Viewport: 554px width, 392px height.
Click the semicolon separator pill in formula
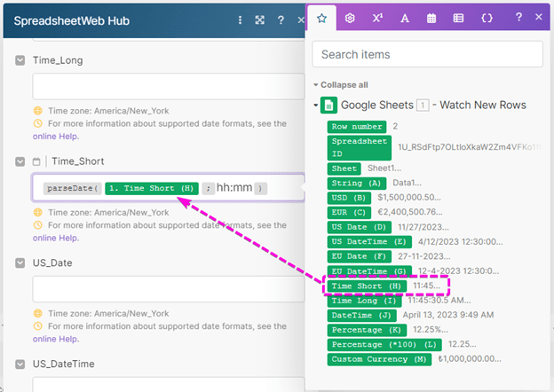click(209, 188)
